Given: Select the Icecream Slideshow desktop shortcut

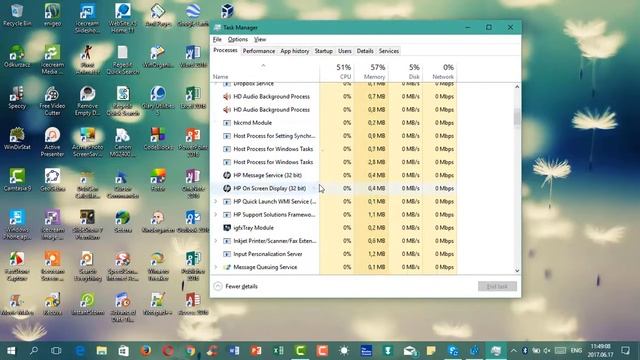Looking at the screenshot, I should coord(87,18).
